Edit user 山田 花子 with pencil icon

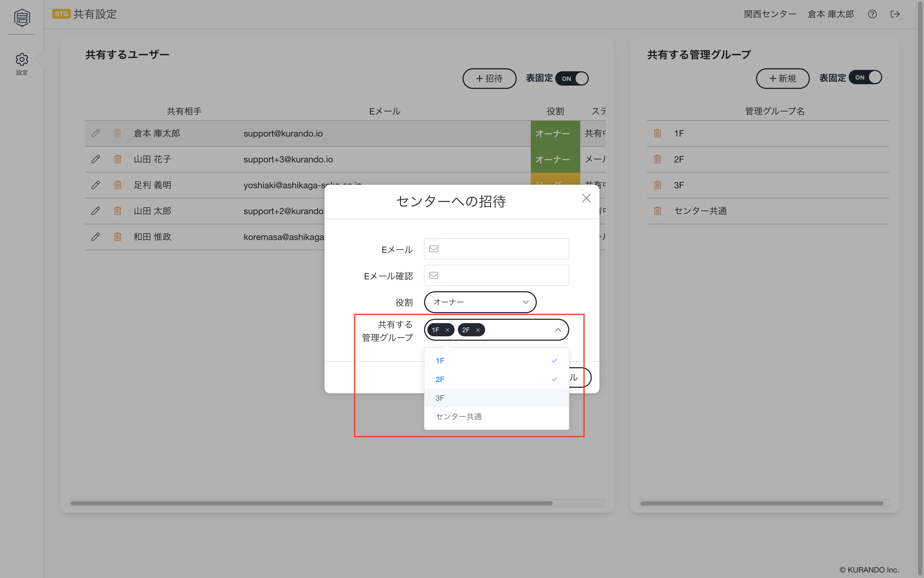(x=96, y=159)
